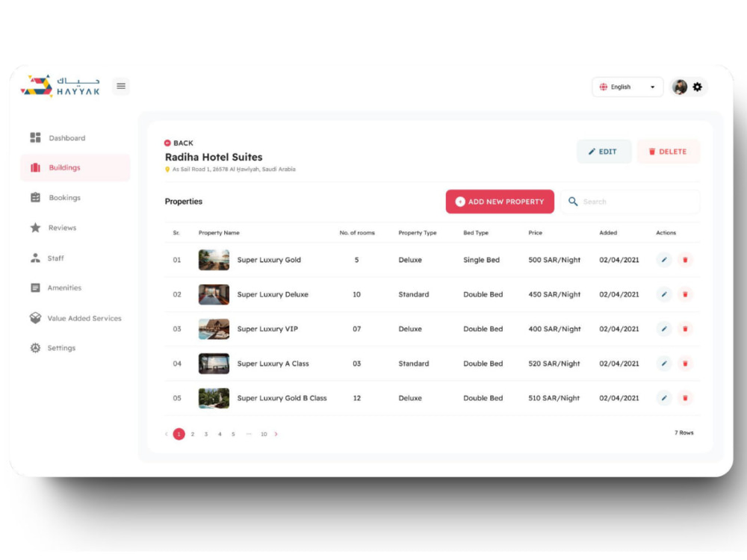
Task: Open Super Luxury VIP thumbnail image
Action: click(214, 329)
